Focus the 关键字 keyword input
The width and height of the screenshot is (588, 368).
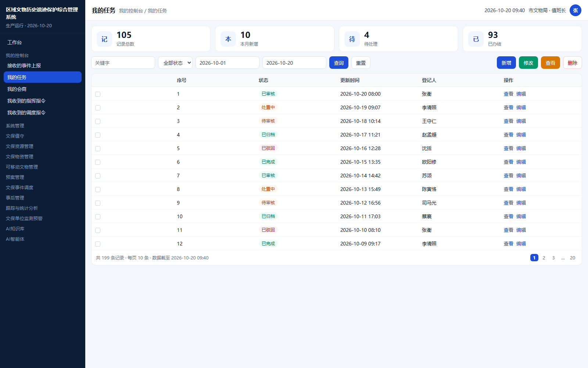click(x=123, y=63)
